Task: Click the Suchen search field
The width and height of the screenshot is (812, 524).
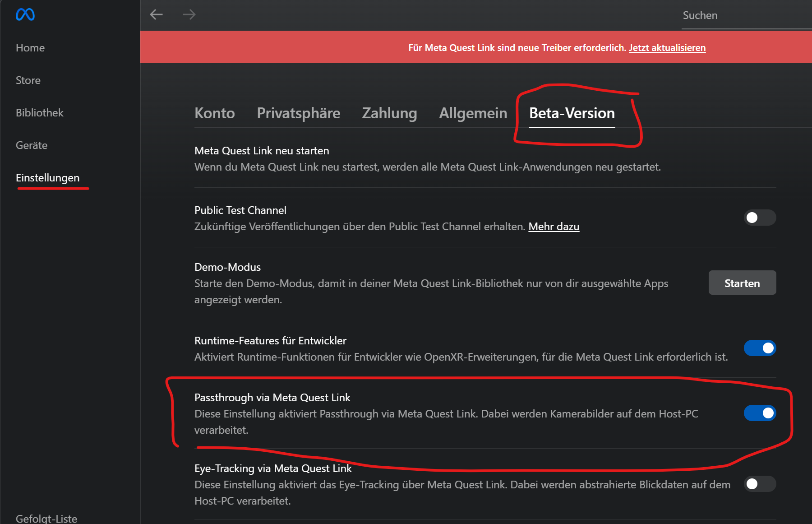Action: (x=747, y=15)
